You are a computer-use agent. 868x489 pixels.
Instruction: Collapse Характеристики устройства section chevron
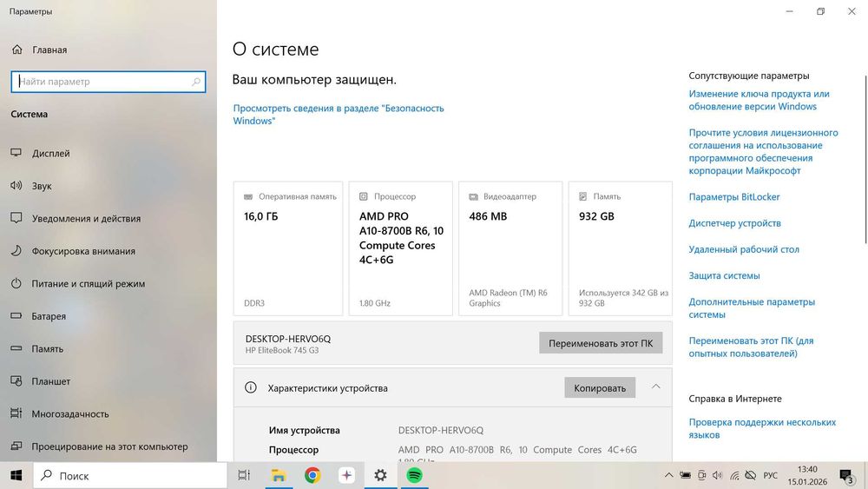point(656,387)
